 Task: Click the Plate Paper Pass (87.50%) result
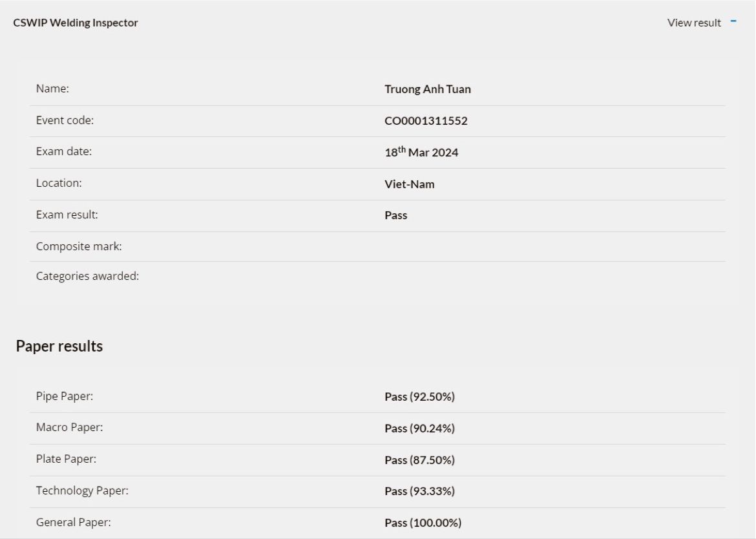tap(419, 460)
